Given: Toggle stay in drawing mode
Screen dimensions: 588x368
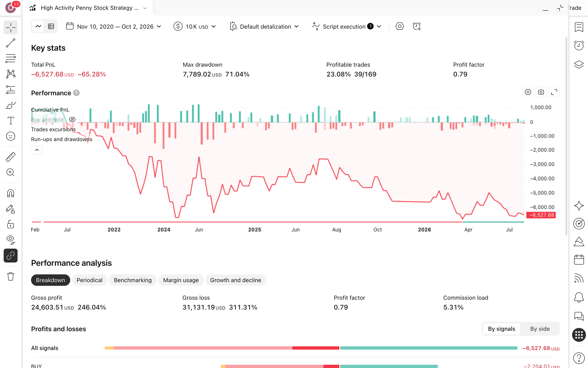Looking at the screenshot, I should coord(11,209).
